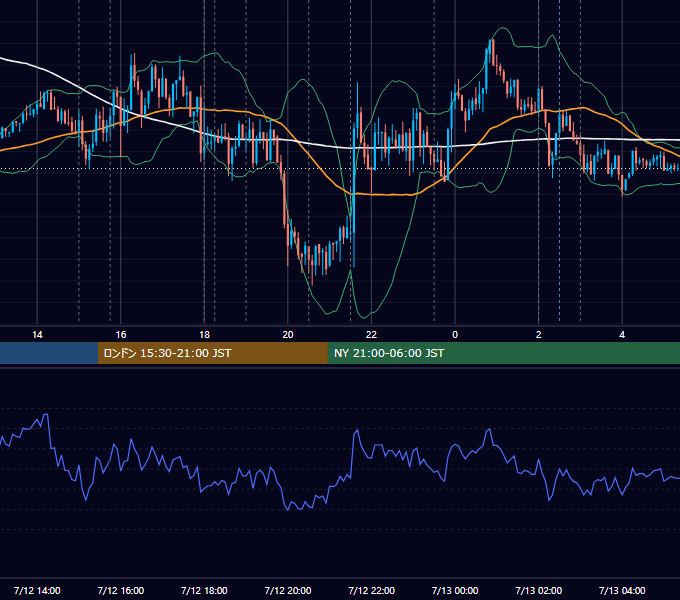
Task: Click the 22 hour label on price chart axis
Action: coord(371,335)
